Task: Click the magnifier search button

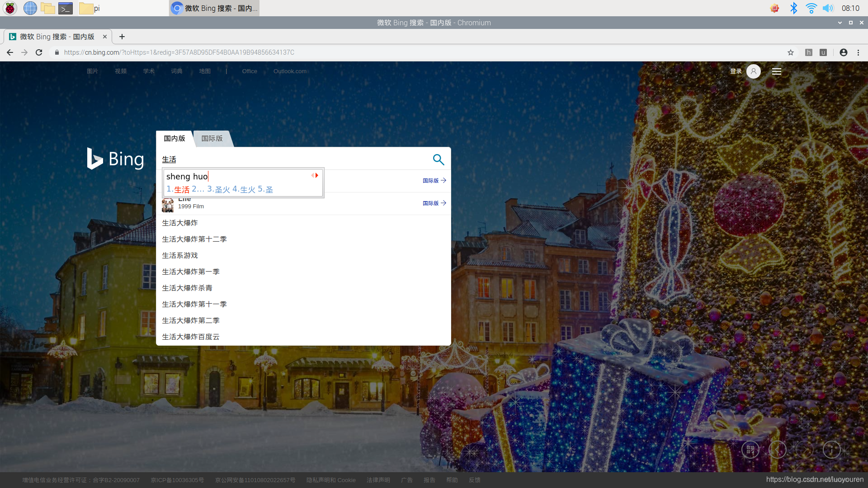Action: click(438, 159)
